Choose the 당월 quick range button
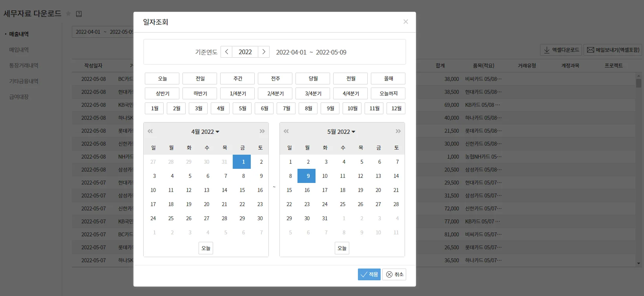 pos(313,79)
